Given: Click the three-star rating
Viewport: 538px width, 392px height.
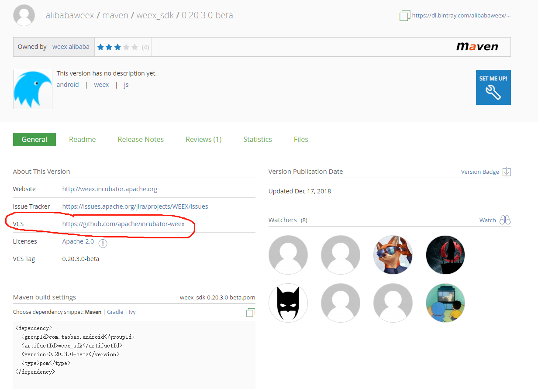Looking at the screenshot, I should click(117, 47).
